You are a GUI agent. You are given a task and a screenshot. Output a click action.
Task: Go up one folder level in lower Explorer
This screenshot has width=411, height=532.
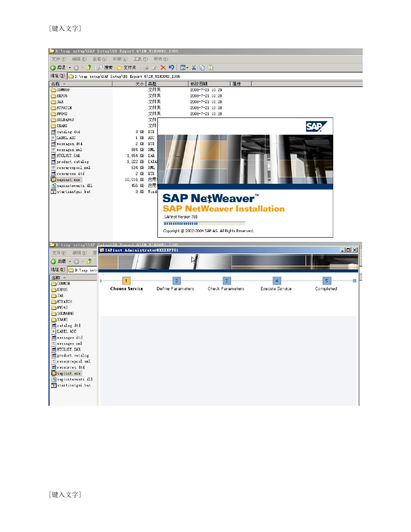(x=90, y=262)
